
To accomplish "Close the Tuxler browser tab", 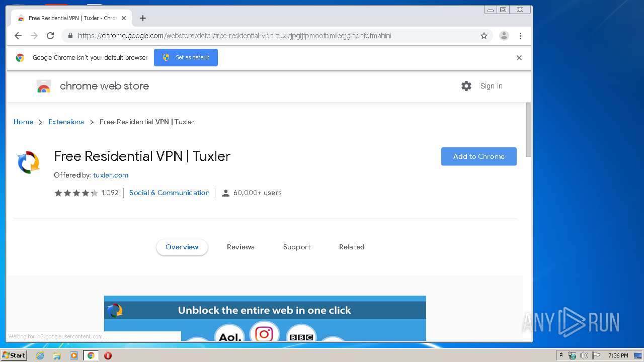I will (x=124, y=18).
